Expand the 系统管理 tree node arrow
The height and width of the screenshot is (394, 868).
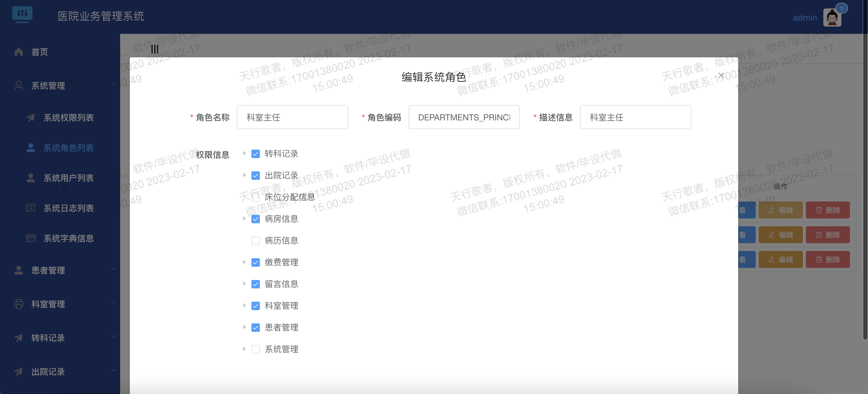[x=244, y=349]
